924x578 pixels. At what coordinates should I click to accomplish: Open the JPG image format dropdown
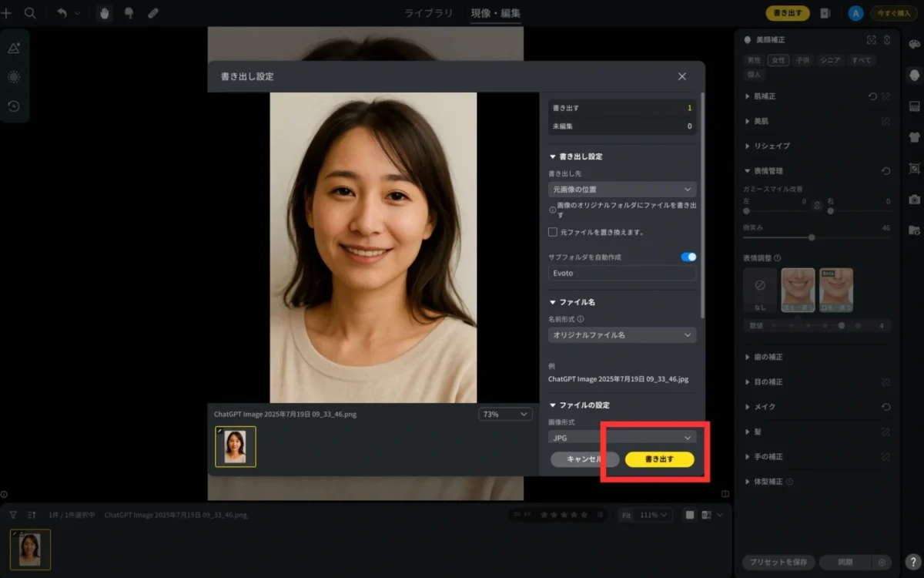point(622,437)
